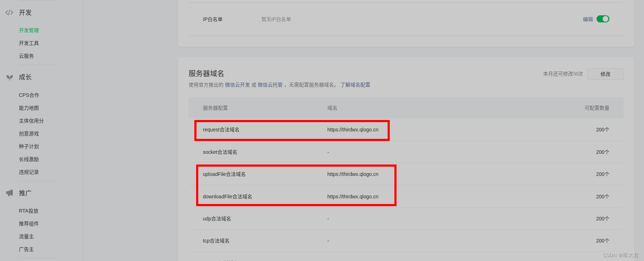Open RTA投放 in sidebar
644x261 pixels.
tap(29, 211)
